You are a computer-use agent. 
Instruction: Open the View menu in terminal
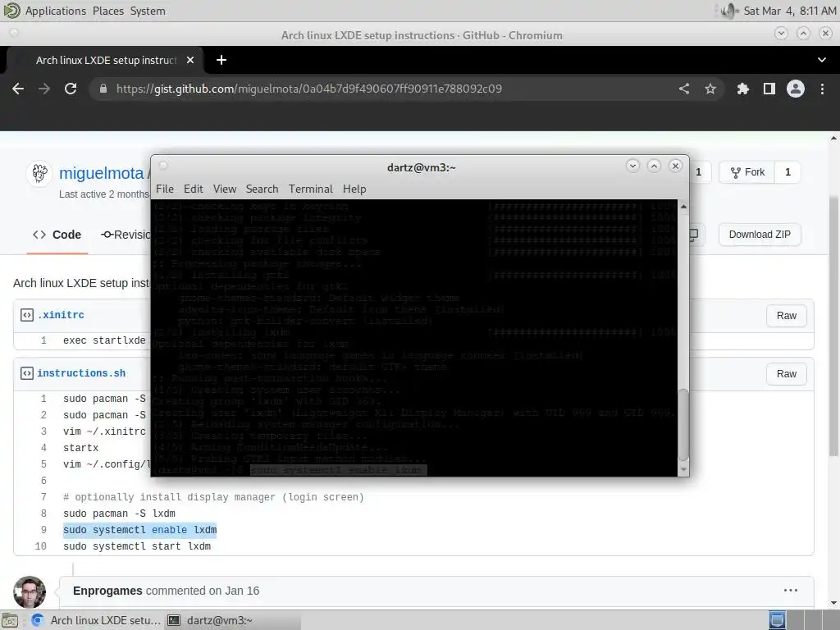tap(225, 189)
